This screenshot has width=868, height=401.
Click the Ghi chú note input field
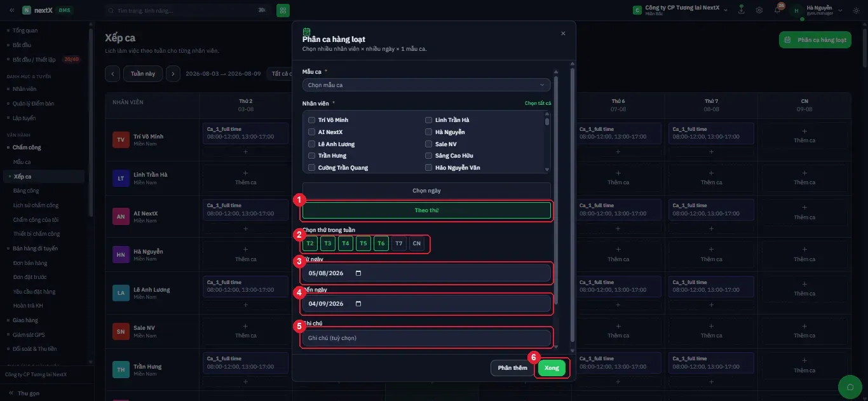coord(426,338)
